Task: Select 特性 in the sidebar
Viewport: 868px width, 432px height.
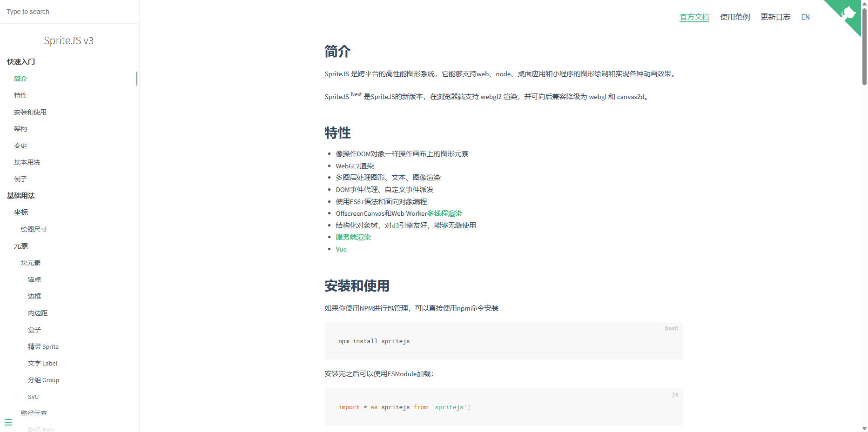Action: (20, 95)
